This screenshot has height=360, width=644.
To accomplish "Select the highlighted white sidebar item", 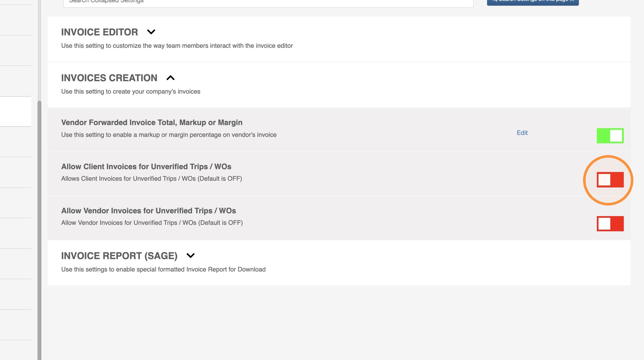I will pos(15,112).
